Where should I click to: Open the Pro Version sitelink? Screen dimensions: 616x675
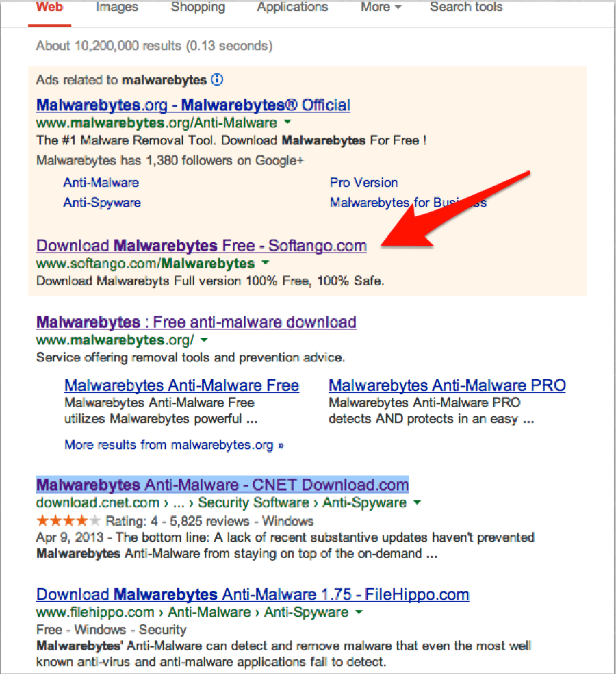[x=363, y=183]
